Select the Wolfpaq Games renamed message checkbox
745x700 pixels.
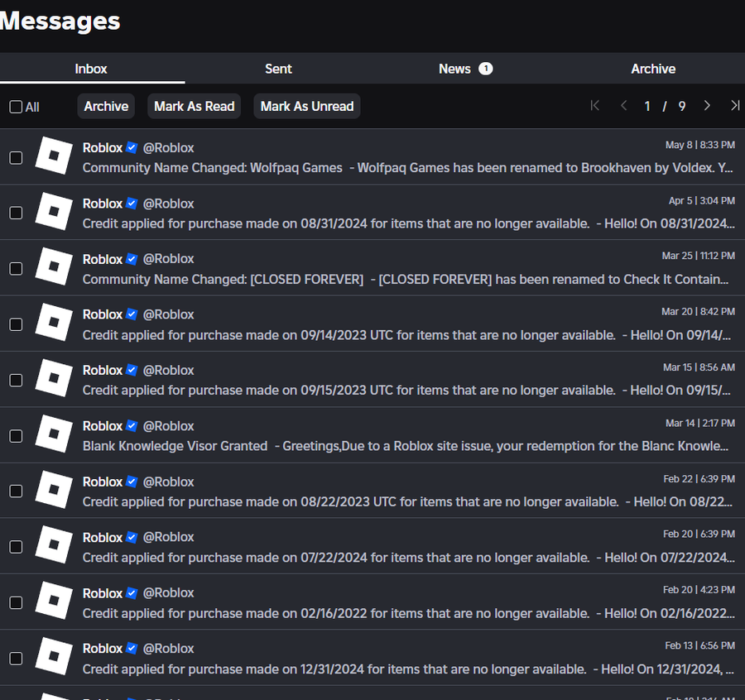[17, 158]
